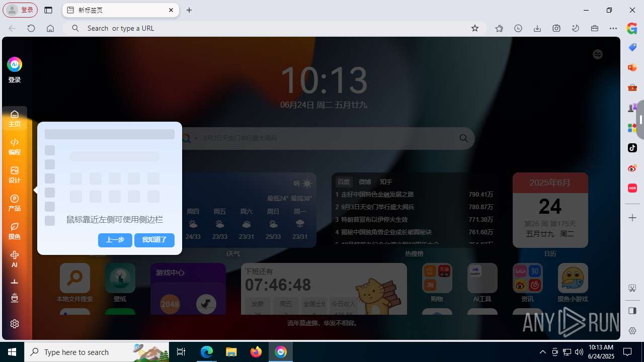This screenshot has width=644, height=362.
Task: Launch the 2048 game in 游戏中心
Action: 170,304
